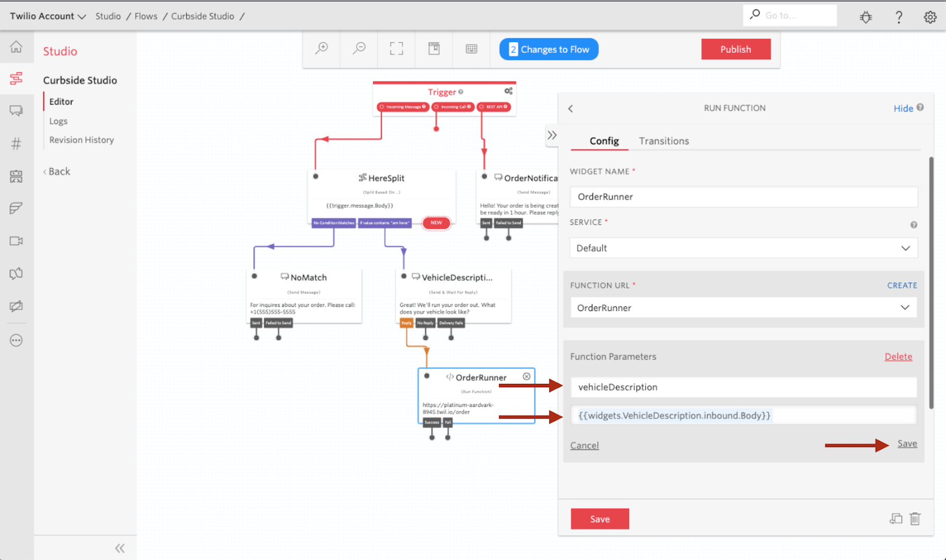The image size is (946, 560).
Task: Switch to the Transitions tab
Action: click(664, 141)
